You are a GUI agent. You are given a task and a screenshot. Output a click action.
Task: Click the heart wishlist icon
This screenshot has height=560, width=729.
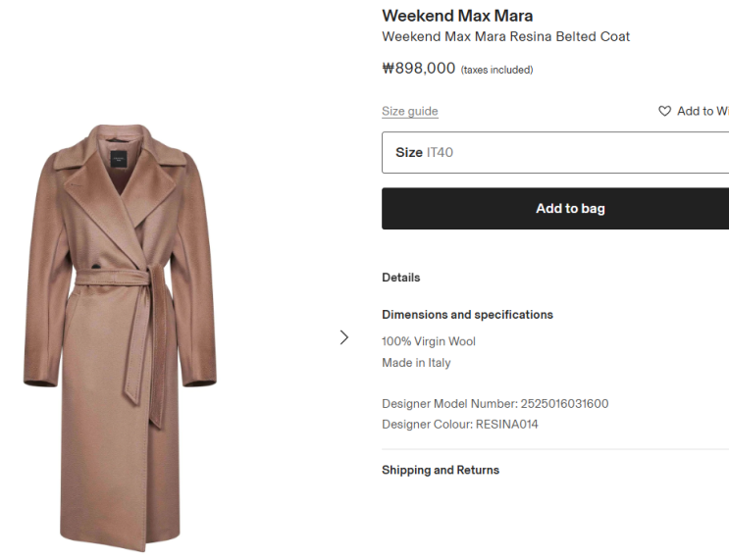click(664, 112)
